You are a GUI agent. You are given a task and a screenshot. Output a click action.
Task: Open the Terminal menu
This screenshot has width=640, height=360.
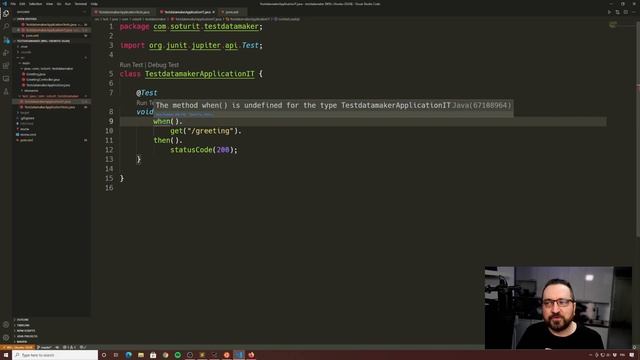point(81,4)
